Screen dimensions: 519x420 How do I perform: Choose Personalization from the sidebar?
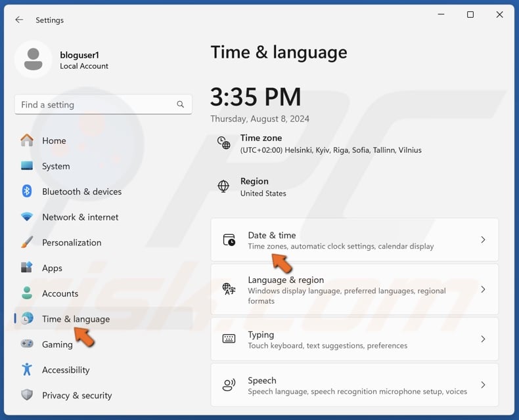[x=103, y=242]
